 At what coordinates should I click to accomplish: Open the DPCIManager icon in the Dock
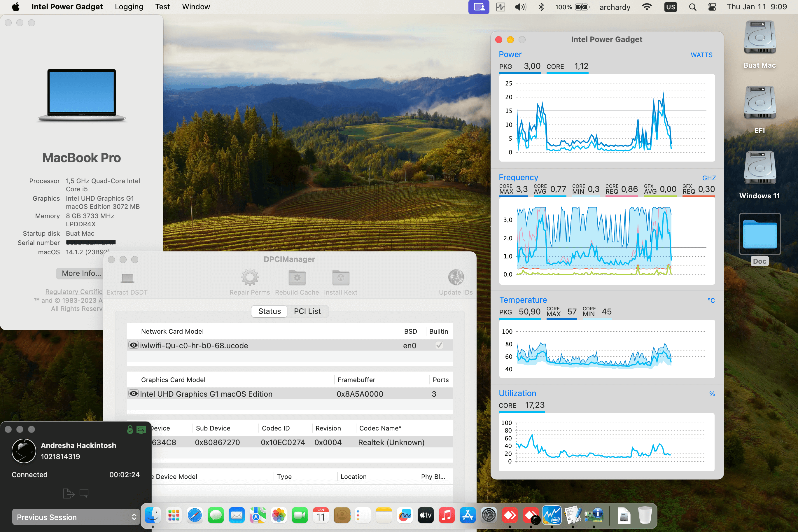point(594,515)
